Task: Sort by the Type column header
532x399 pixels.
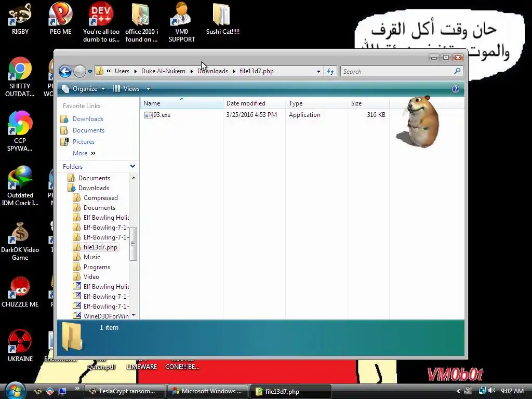Action: coord(316,103)
